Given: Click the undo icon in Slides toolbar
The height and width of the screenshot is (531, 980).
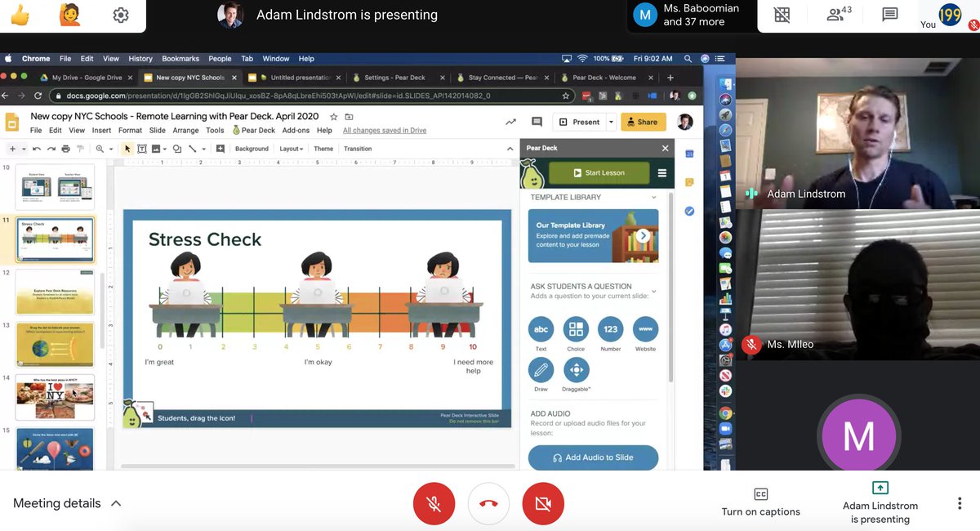Looking at the screenshot, I should [x=38, y=149].
